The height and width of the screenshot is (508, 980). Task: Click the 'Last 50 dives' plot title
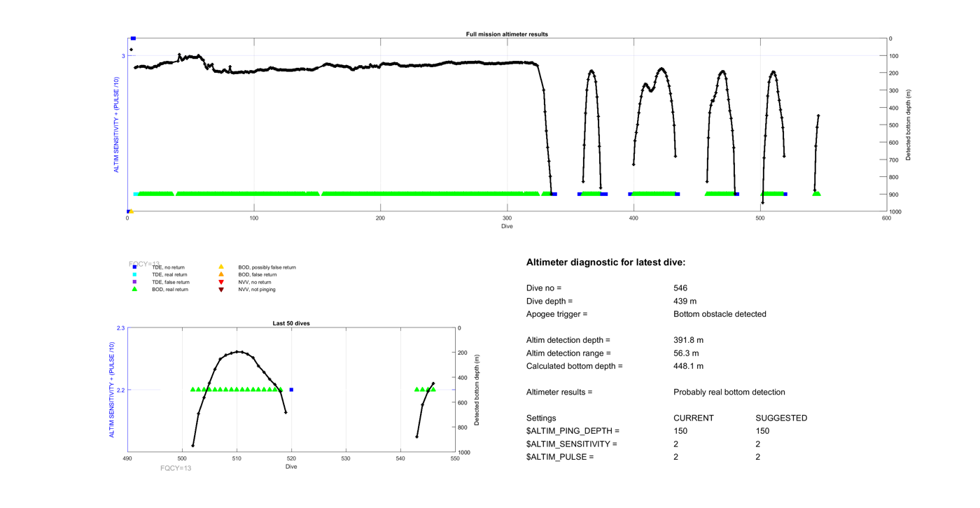pos(291,323)
